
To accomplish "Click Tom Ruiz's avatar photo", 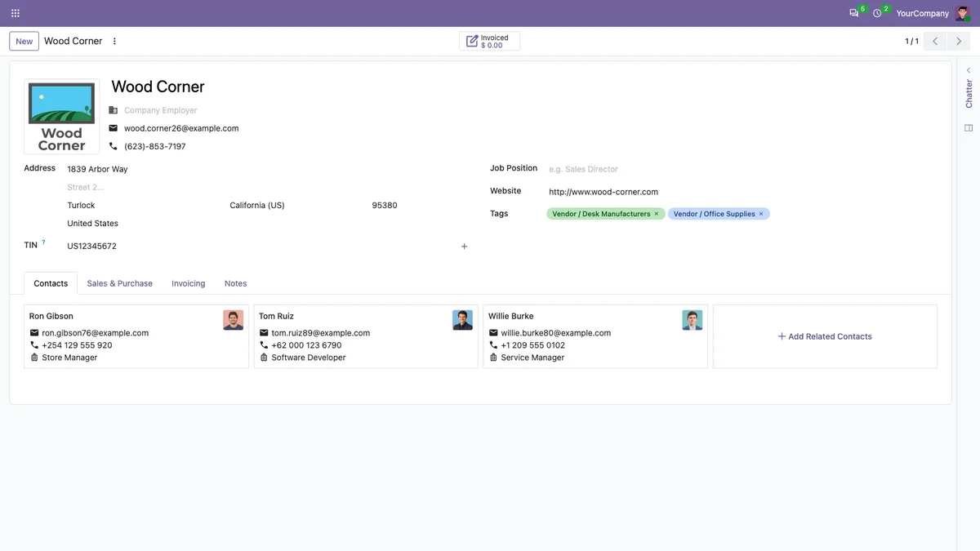I will 462,320.
